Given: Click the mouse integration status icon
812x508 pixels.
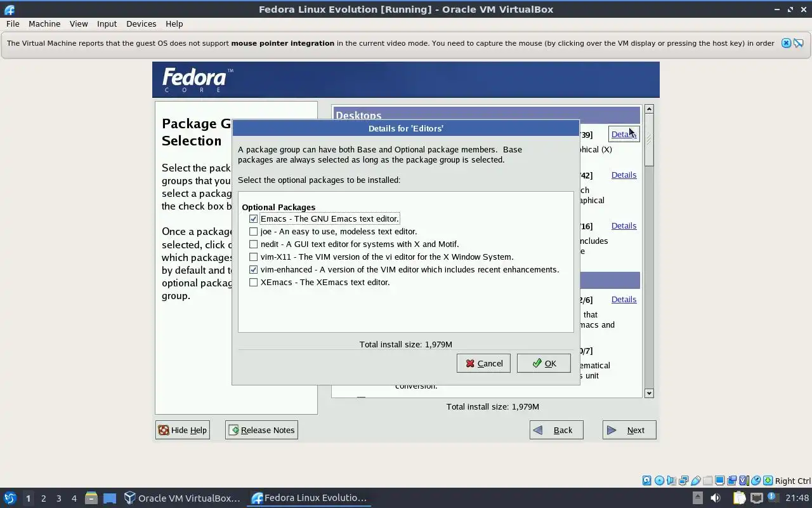Looking at the screenshot, I should point(756,481).
